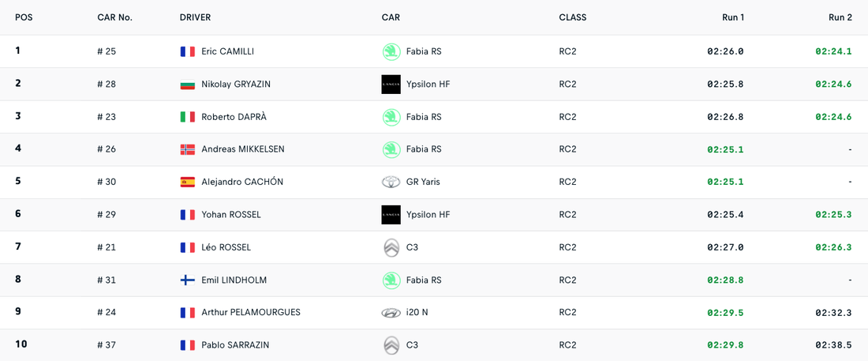
Task: Click the Toyota logo next to GR Yaris
Action: (391, 182)
